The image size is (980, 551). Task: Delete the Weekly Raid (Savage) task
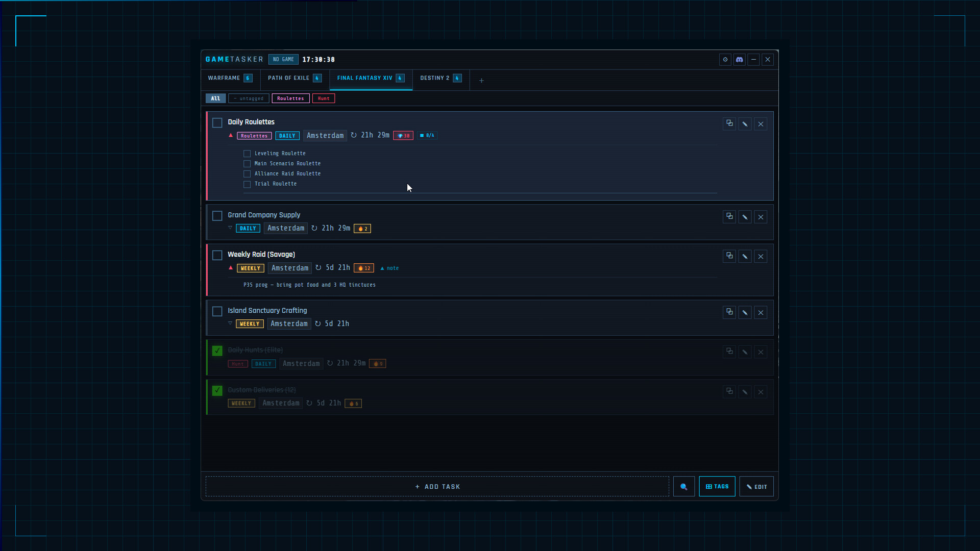(x=761, y=256)
